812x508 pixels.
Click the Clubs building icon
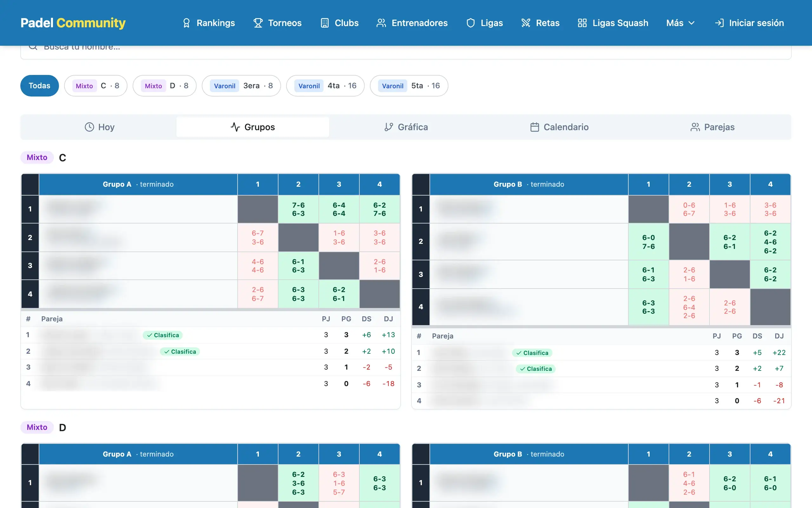point(324,23)
